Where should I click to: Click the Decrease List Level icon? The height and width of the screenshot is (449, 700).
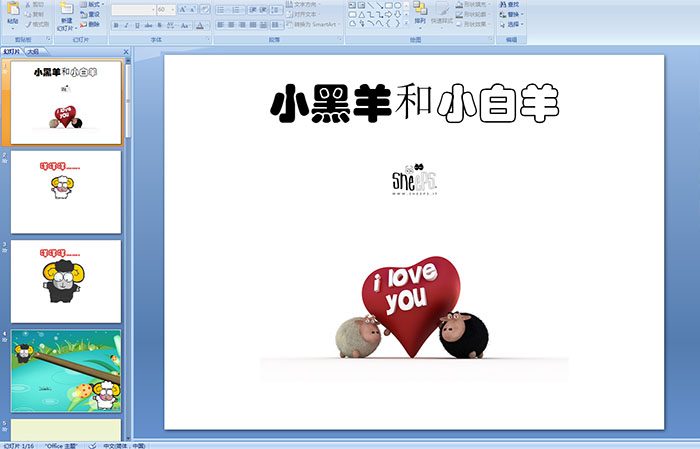(x=253, y=10)
